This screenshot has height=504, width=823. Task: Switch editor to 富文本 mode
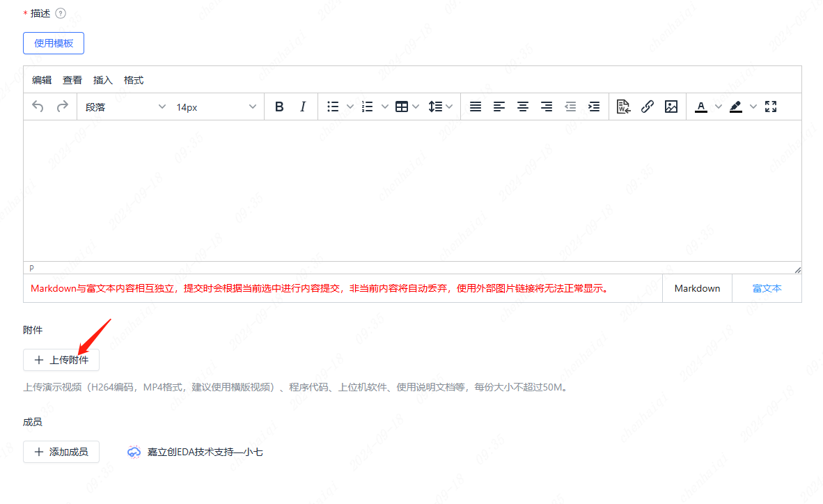[767, 288]
